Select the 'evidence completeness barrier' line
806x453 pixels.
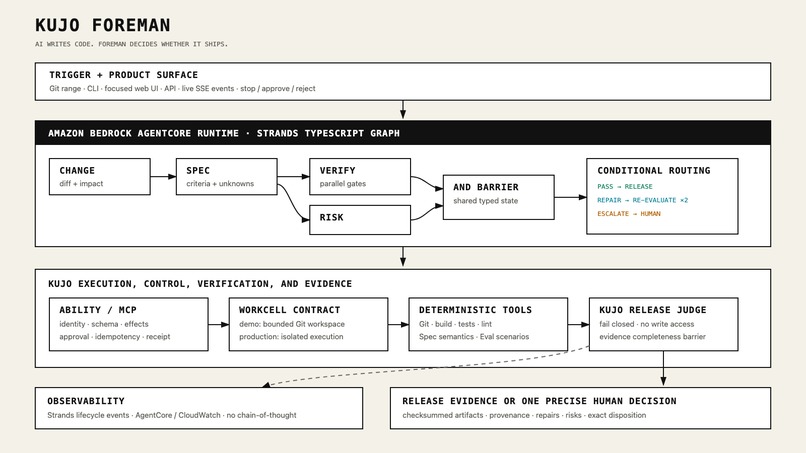click(x=652, y=336)
